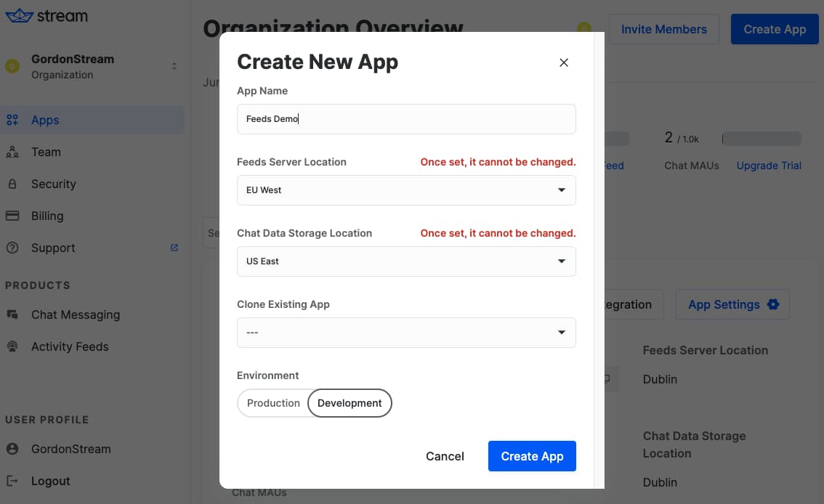
Task: Click the US East dropdown arrow
Action: [561, 261]
